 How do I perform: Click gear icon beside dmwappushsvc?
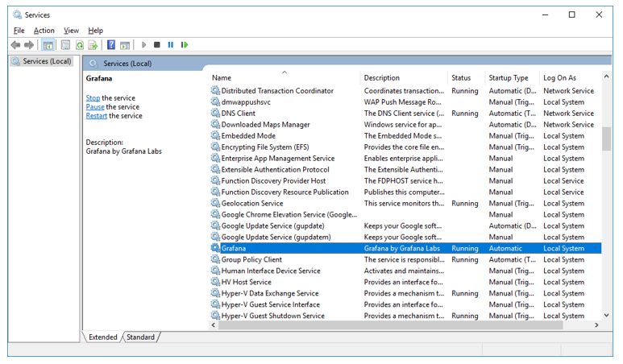215,102
